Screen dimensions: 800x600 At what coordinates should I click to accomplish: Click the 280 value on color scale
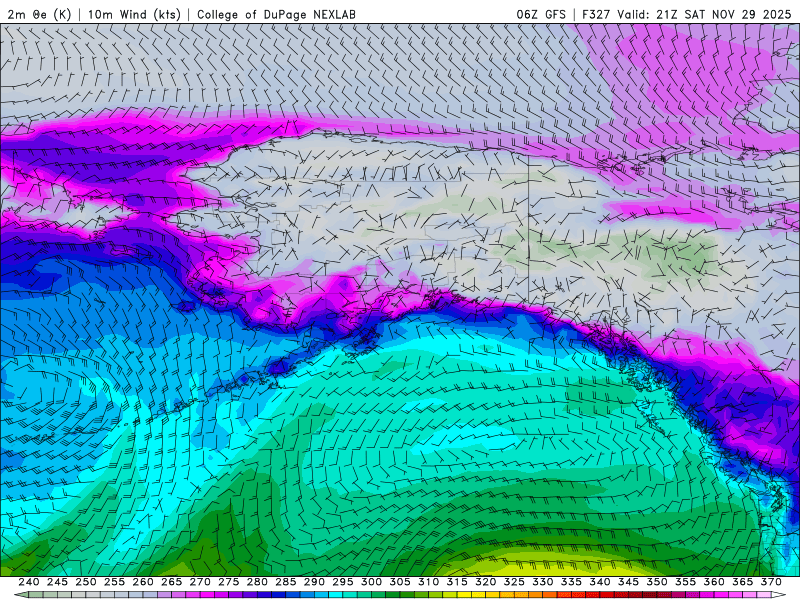(257, 582)
